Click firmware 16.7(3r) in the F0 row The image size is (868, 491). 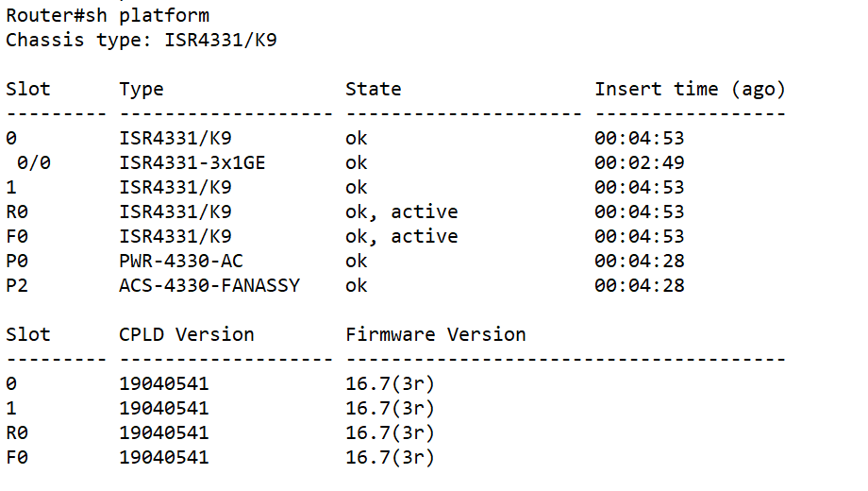click(390, 457)
